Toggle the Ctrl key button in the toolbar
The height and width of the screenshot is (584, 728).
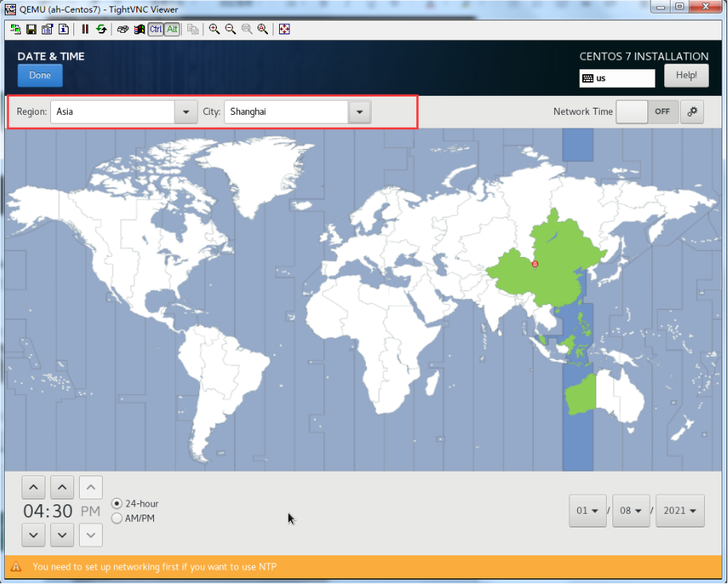pyautogui.click(x=155, y=30)
